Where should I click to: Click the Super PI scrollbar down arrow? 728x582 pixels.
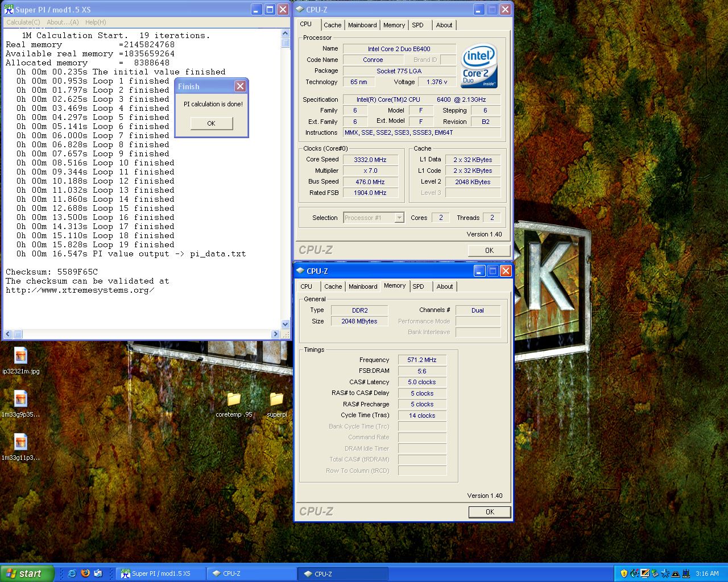285,324
